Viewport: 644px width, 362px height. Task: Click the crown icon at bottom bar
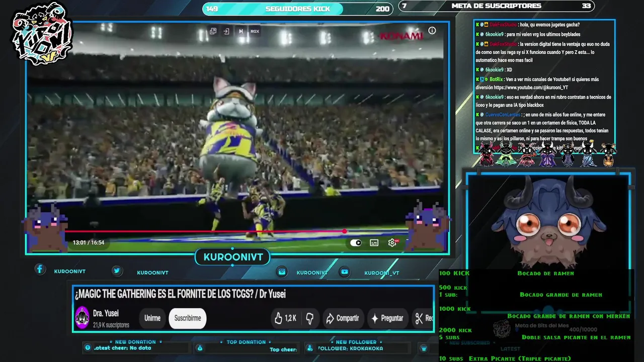[424, 348]
